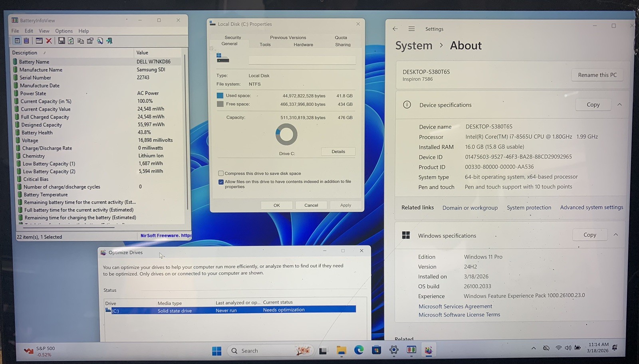Copy the Windows specifications
This screenshot has width=639, height=364.
(x=589, y=235)
